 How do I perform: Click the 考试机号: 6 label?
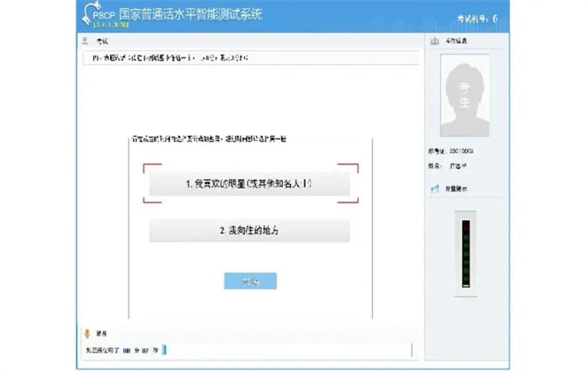477,18
